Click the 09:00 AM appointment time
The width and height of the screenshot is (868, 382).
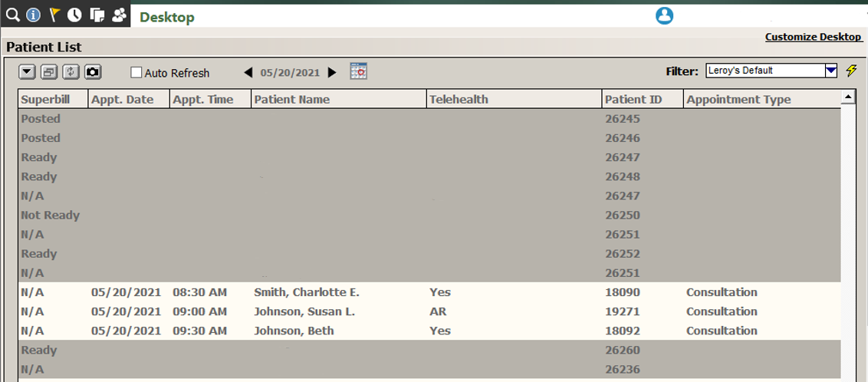tap(200, 311)
